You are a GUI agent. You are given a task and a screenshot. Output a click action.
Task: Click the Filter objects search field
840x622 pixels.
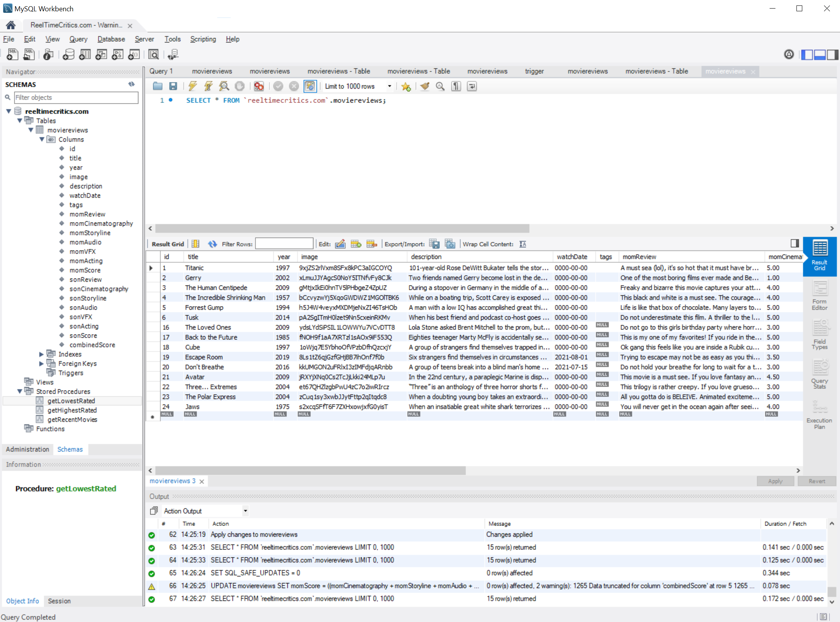(76, 97)
